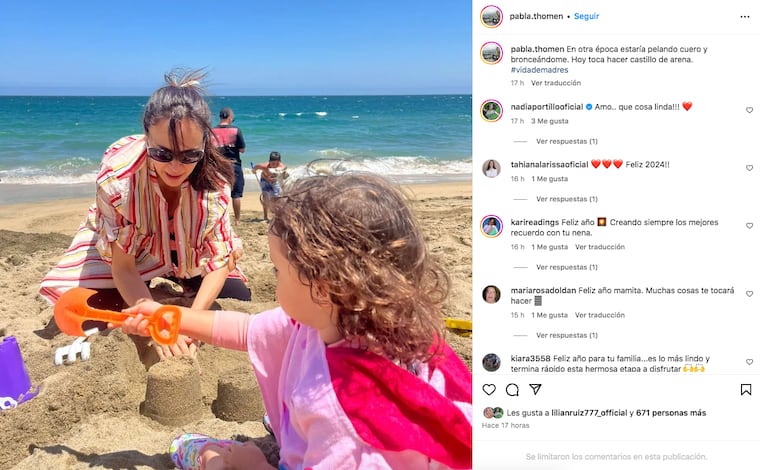Follow pabla.thomen with the Seguir link
This screenshot has width=760, height=470.
coord(586,16)
